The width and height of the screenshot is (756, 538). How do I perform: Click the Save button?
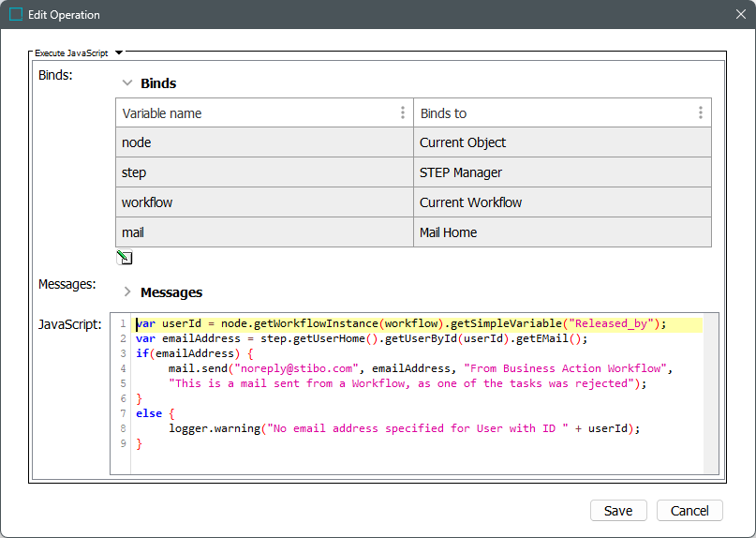coord(618,511)
